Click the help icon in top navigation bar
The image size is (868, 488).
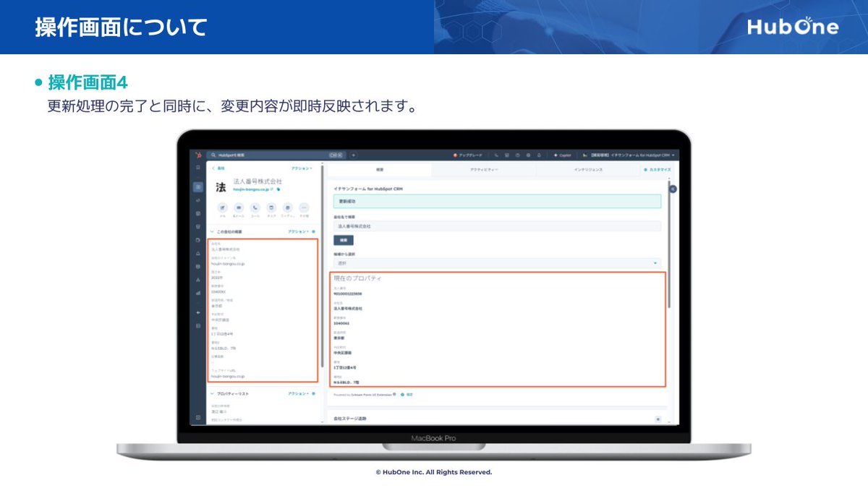click(517, 155)
